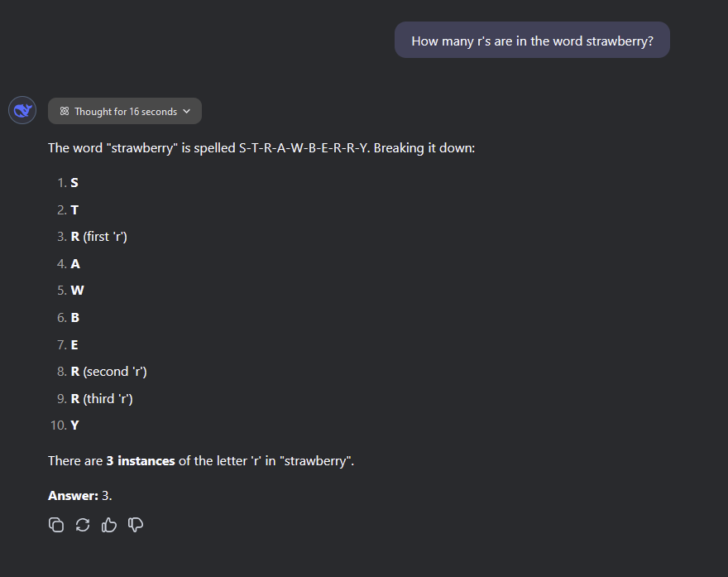Click the S-T-R-A-W-B-E-R-R-Y spelling sentence

pyautogui.click(x=261, y=148)
